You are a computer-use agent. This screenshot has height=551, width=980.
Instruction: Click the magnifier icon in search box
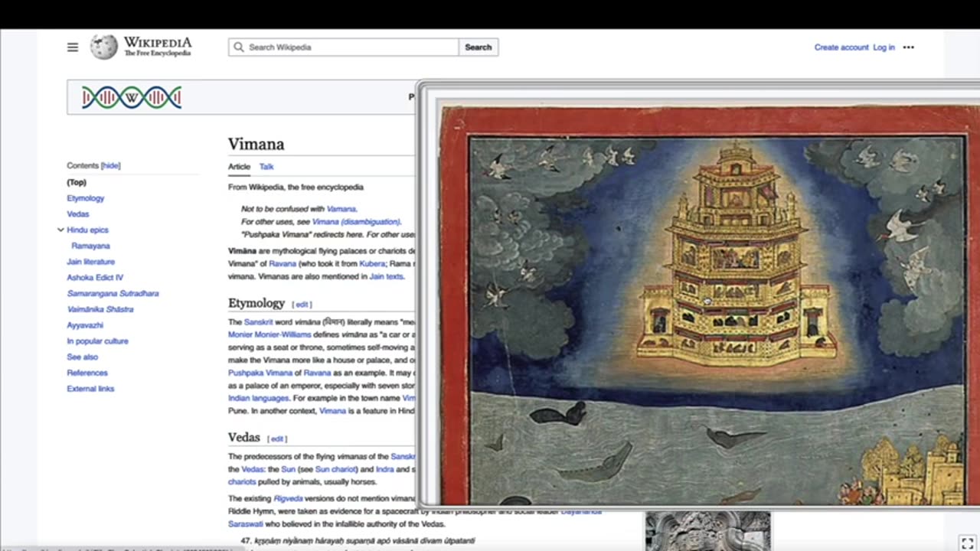(239, 47)
